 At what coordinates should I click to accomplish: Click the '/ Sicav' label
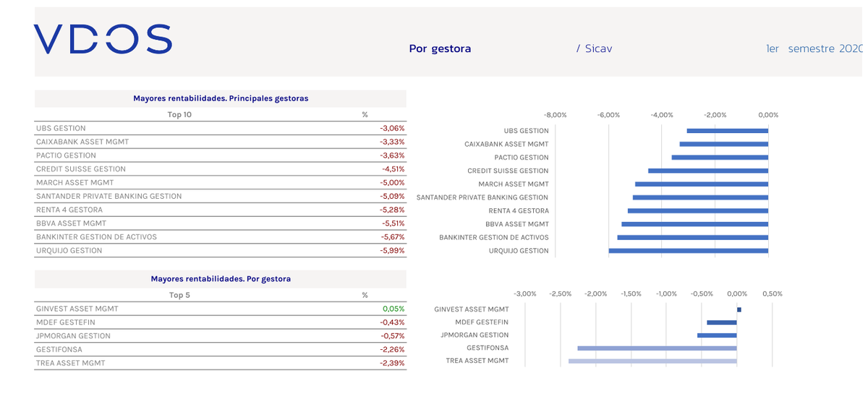594,48
